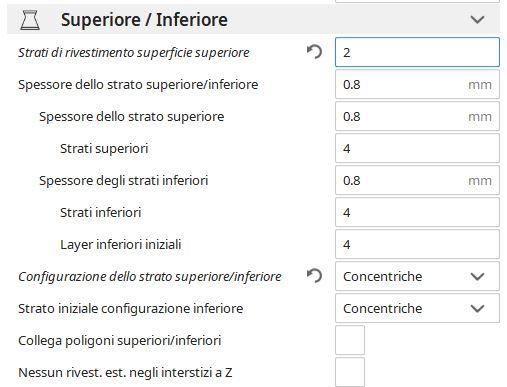
Task: Click the Superiore / Inferiore category icon
Action: pyautogui.click(x=30, y=20)
